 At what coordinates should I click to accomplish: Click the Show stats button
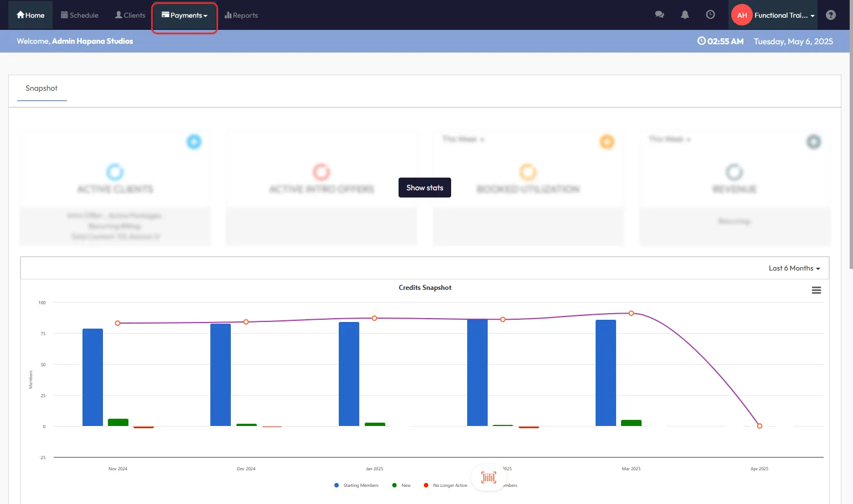[x=425, y=188]
